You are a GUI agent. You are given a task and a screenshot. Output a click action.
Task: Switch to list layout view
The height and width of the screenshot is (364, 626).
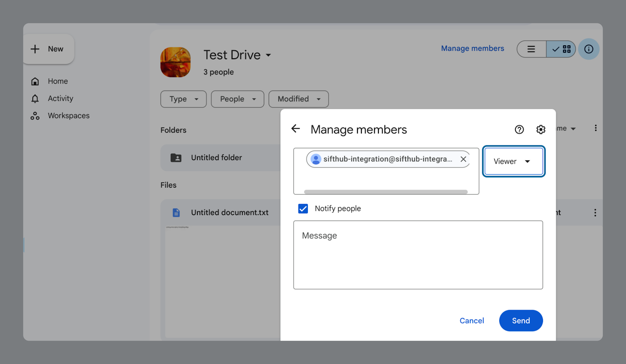pyautogui.click(x=531, y=49)
